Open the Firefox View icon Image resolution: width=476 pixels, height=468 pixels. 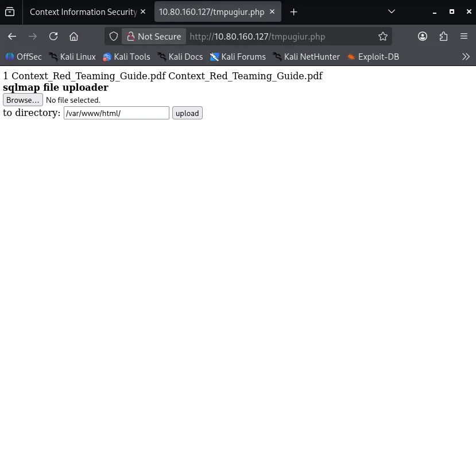point(10,11)
